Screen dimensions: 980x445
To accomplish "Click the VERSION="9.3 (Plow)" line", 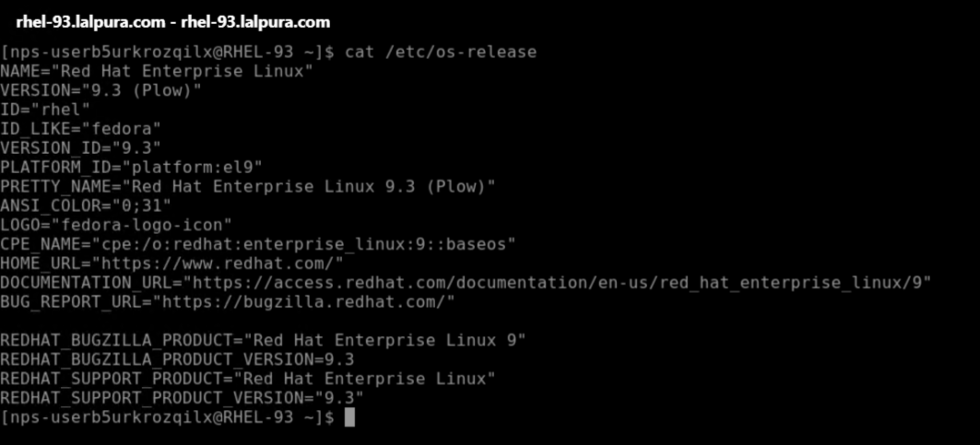I will [100, 90].
